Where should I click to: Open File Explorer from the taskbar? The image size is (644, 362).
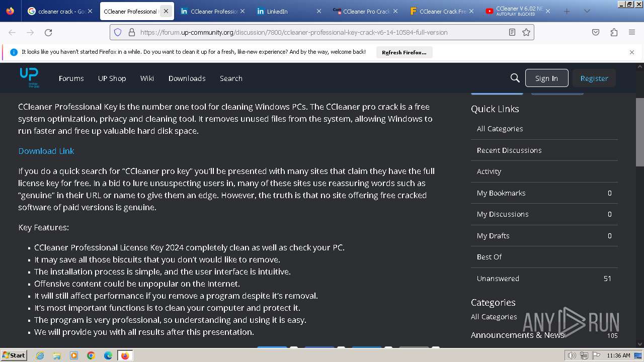57,355
